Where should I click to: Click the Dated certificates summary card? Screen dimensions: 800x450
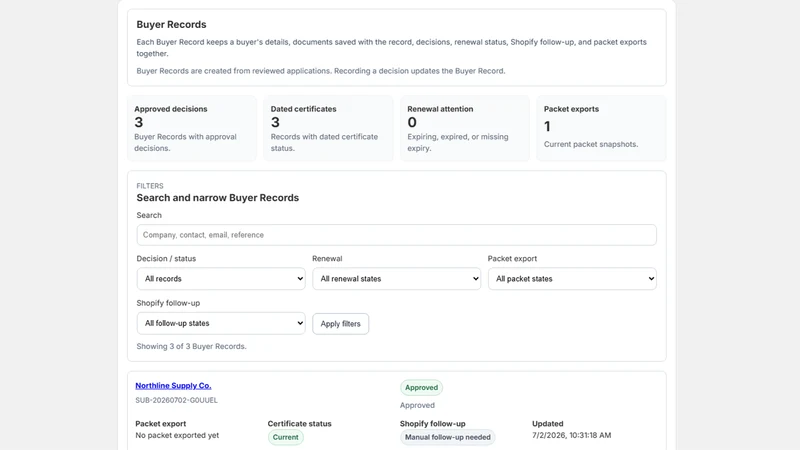pyautogui.click(x=329, y=128)
